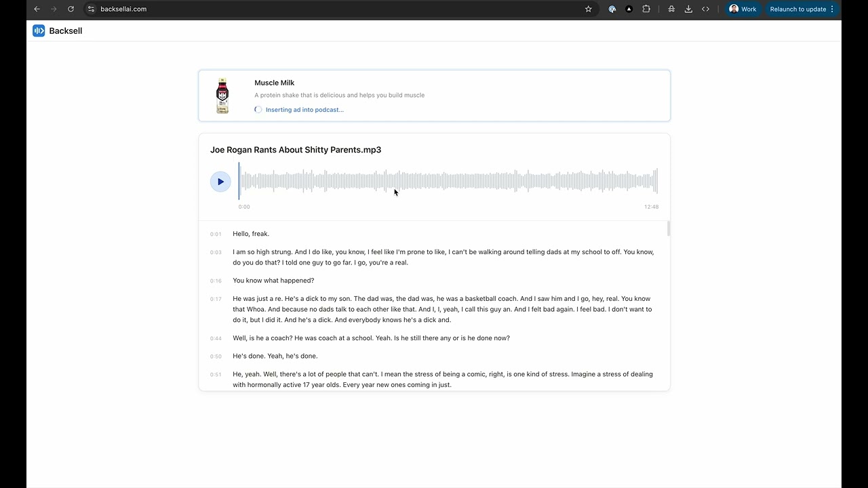This screenshot has height=488, width=868.
Task: Open the Chrome three-dot menu
Action: [832, 9]
